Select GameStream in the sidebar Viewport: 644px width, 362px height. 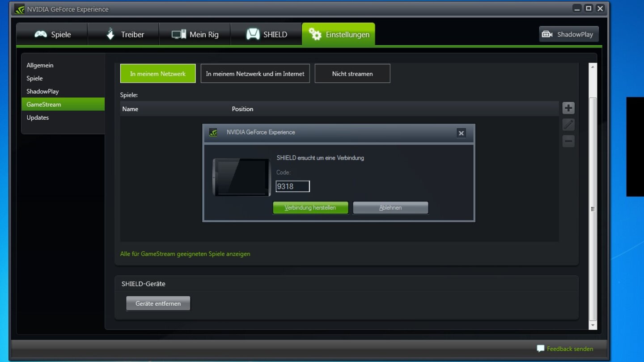63,104
